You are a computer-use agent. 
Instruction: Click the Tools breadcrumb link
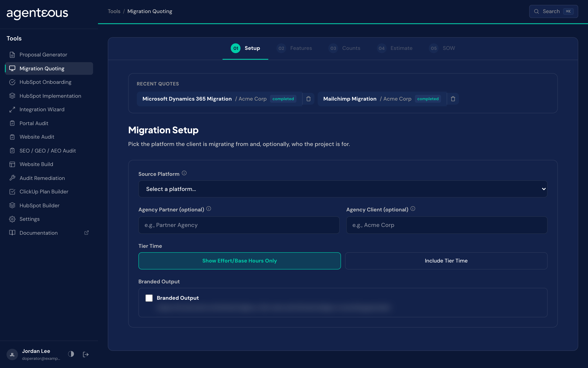click(114, 11)
